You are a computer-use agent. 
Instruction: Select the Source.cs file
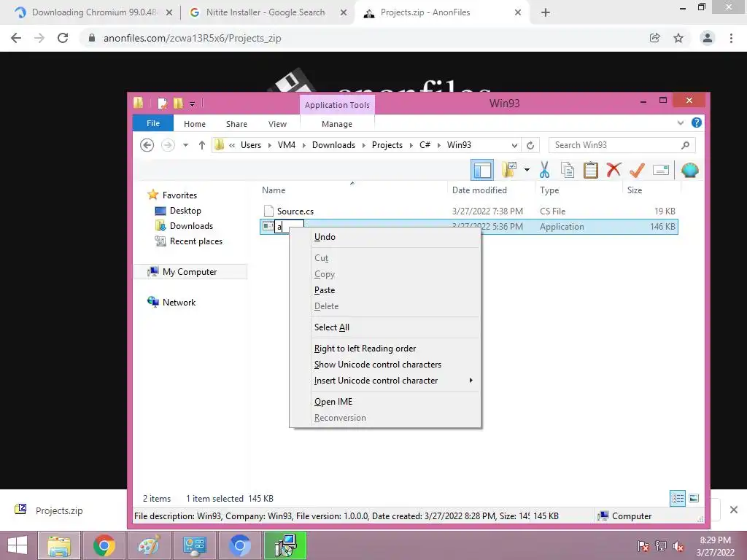(295, 211)
